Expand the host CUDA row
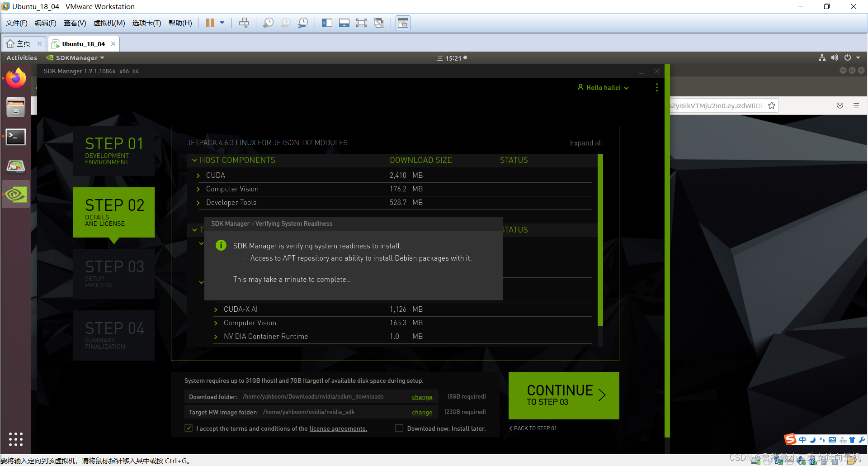Screen dimensions: 868x466 coord(198,176)
